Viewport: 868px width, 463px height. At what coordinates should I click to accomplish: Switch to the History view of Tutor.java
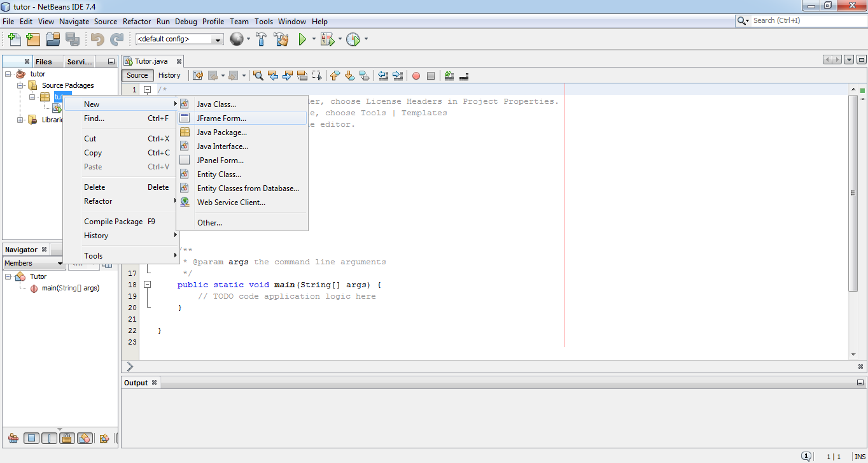point(169,75)
